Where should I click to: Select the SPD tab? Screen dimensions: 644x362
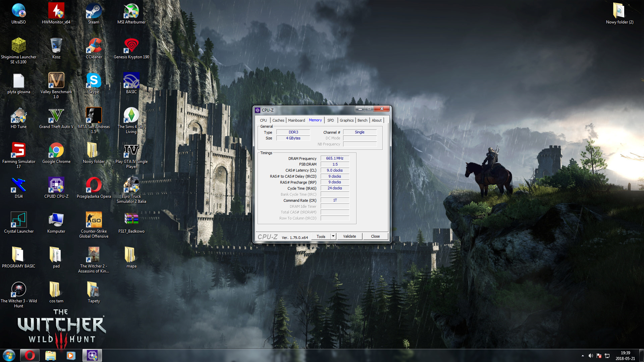(330, 120)
